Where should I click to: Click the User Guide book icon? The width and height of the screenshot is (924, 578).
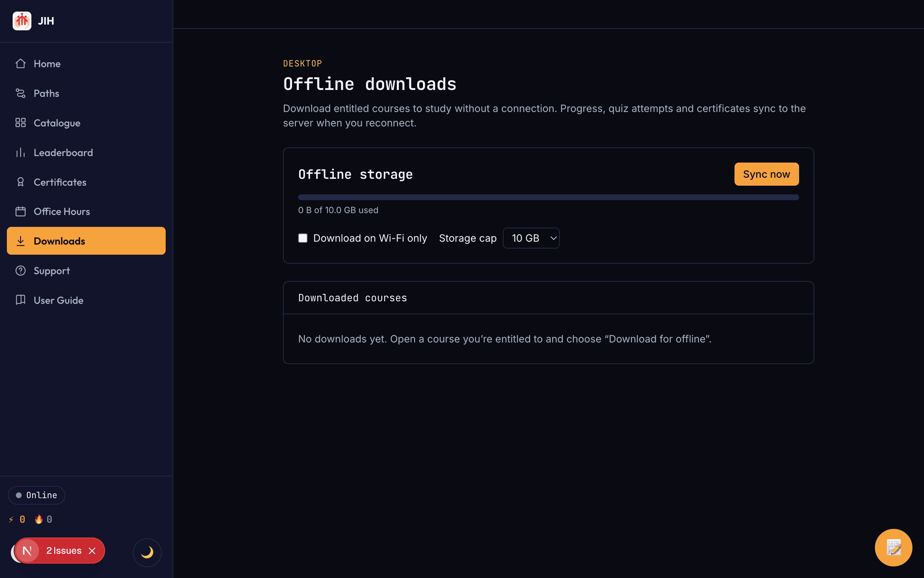pyautogui.click(x=21, y=300)
